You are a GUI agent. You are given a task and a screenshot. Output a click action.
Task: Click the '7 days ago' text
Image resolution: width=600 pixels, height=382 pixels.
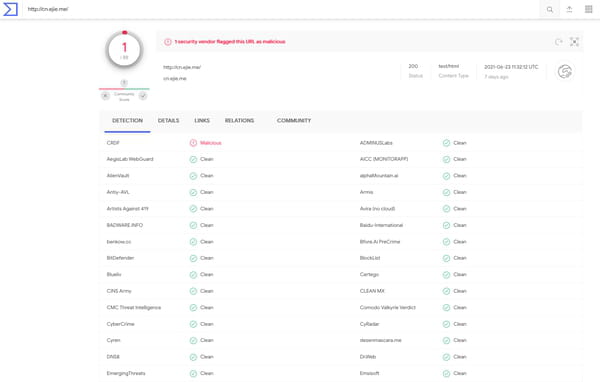[x=496, y=77]
